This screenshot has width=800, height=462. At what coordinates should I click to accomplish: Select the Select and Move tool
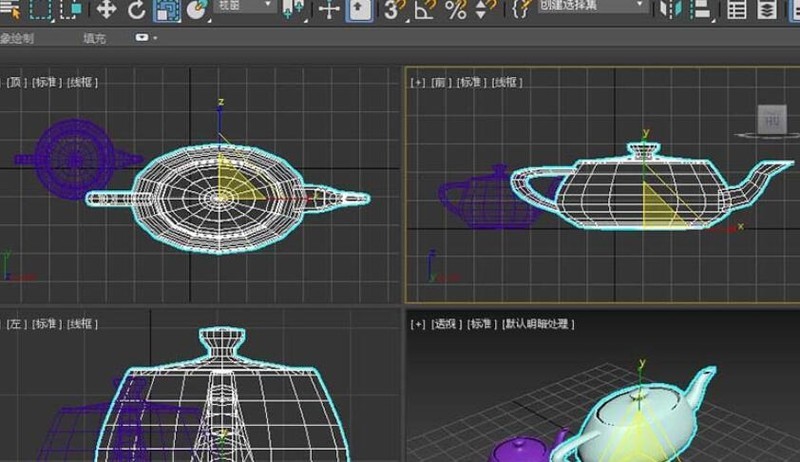tap(106, 9)
